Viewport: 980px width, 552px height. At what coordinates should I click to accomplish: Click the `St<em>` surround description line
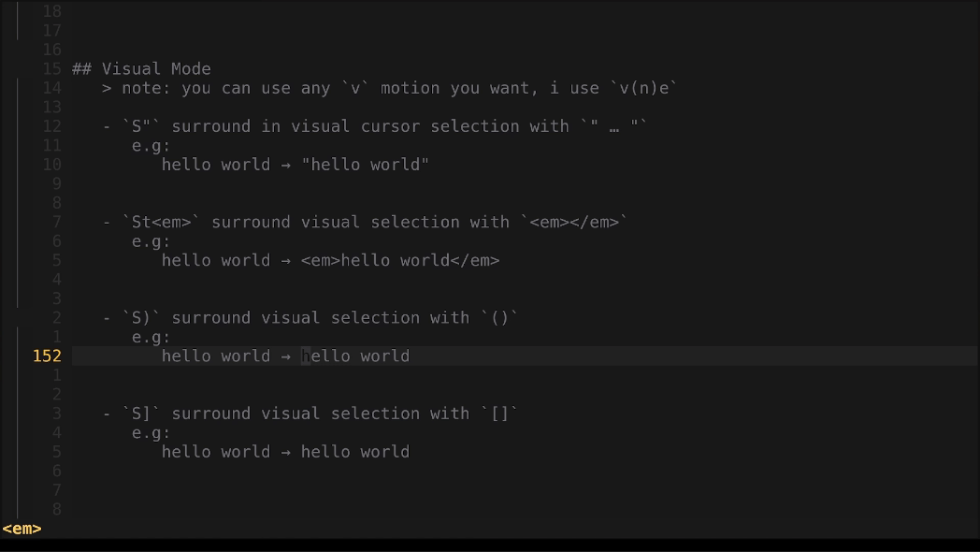coord(365,222)
